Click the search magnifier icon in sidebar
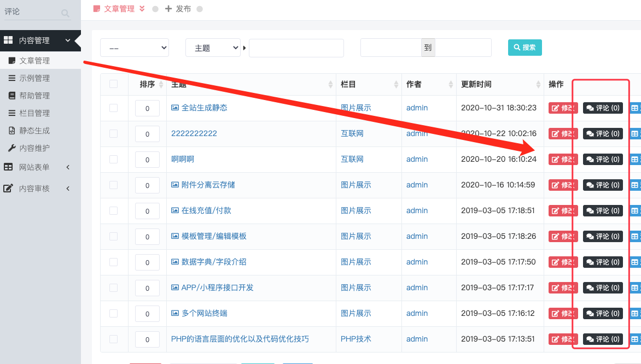 tap(65, 13)
